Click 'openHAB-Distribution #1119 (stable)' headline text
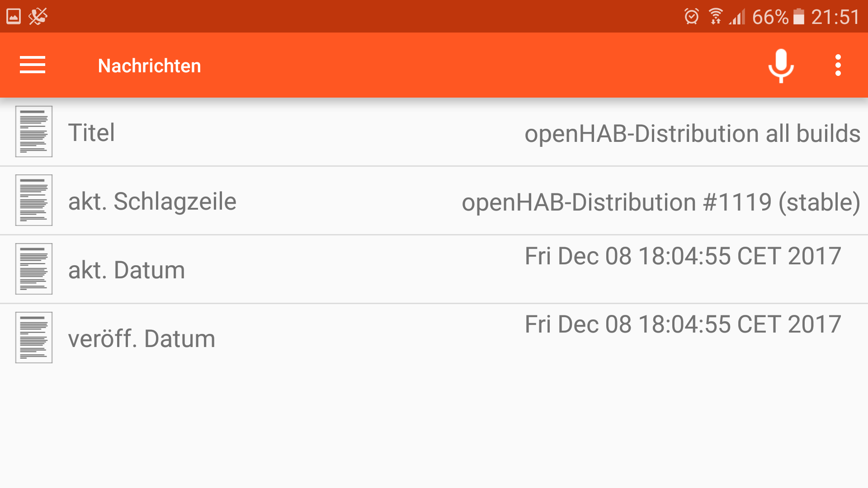Screen dimensions: 868x488 pos(660,202)
